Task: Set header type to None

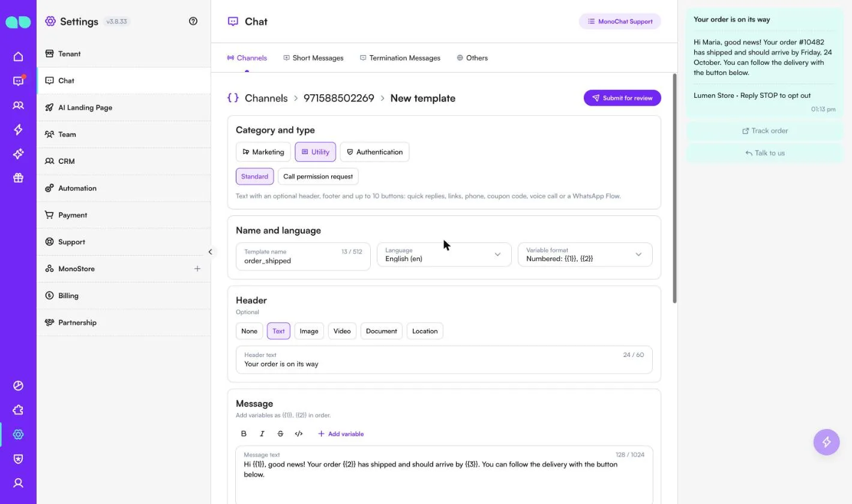Action: (249, 331)
